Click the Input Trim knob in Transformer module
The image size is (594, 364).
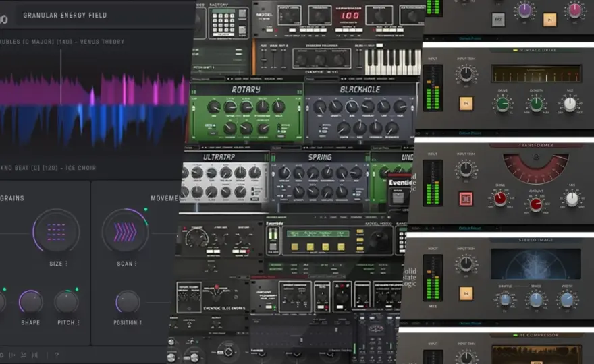point(466,168)
